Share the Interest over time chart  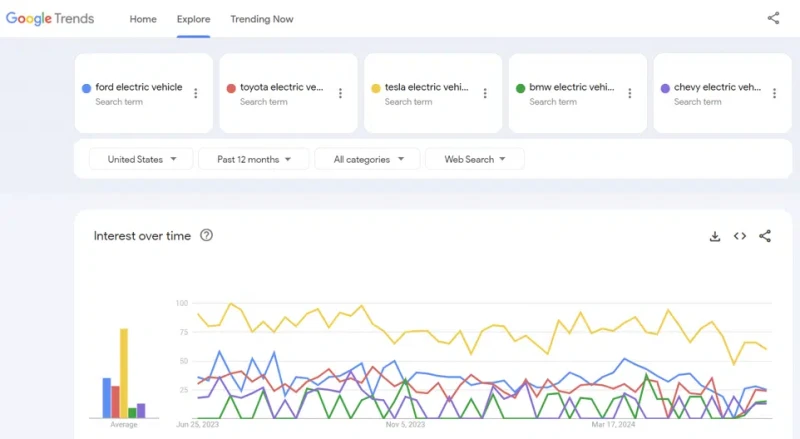point(765,236)
